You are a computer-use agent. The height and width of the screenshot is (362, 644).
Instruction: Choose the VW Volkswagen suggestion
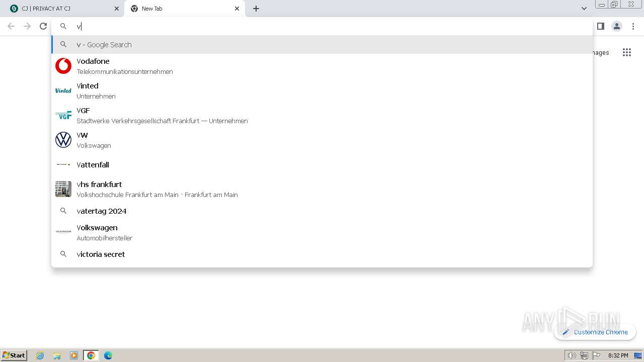click(322, 140)
